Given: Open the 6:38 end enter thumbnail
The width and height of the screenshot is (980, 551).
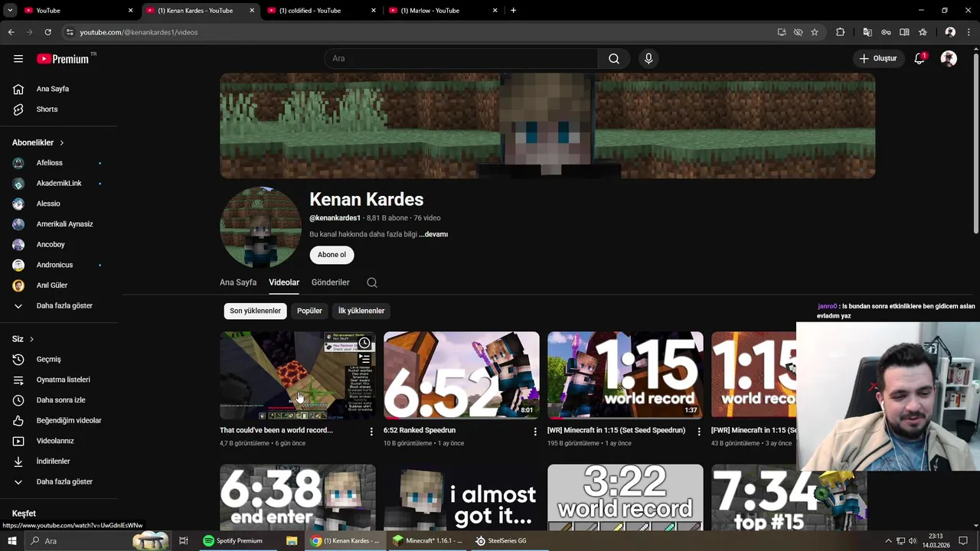Looking at the screenshot, I should (297, 497).
